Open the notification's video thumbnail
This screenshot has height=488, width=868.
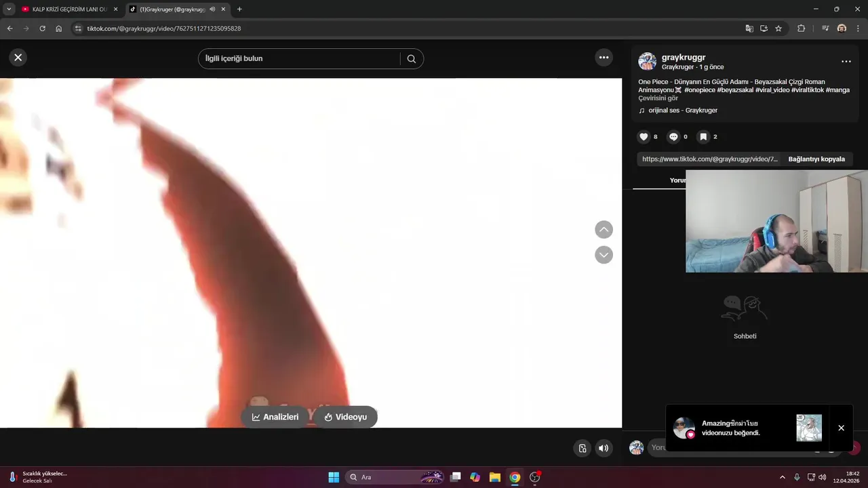pos(809,428)
